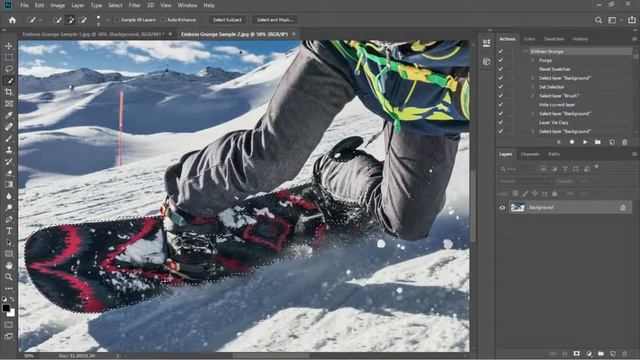Toggle checkmark for Emboss Grunge action
640x360 pixels.
pos(500,51)
